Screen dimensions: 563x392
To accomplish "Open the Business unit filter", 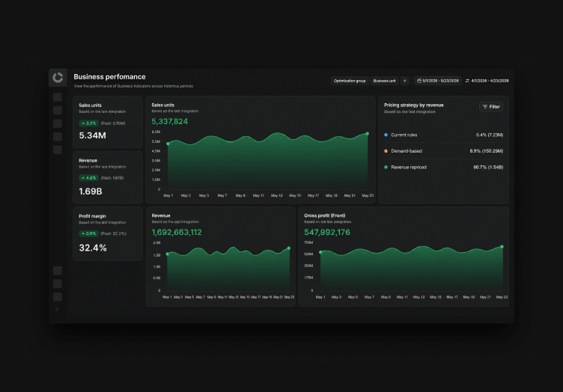I will [x=384, y=81].
